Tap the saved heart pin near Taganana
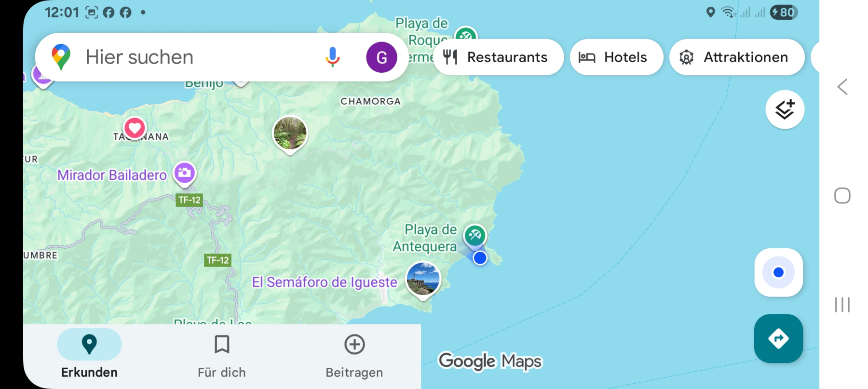Screen dimensions: 868x389 point(135,129)
